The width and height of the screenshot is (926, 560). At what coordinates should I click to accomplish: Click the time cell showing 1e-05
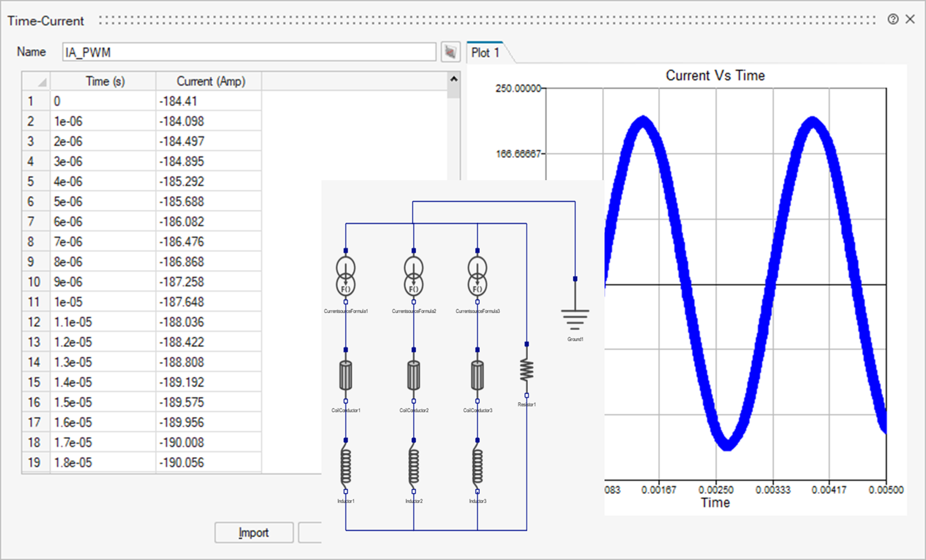[103, 302]
